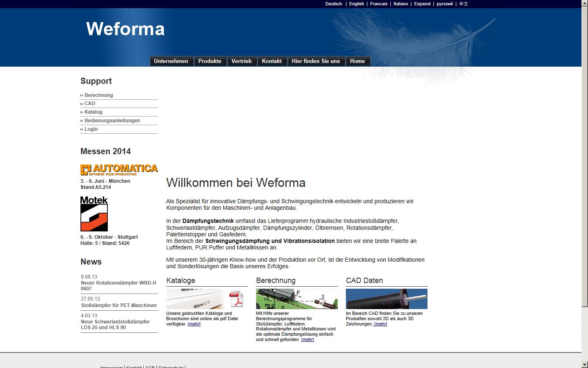588x368 pixels.
Task: Click the CAD Daten section heading
Action: 364,280
